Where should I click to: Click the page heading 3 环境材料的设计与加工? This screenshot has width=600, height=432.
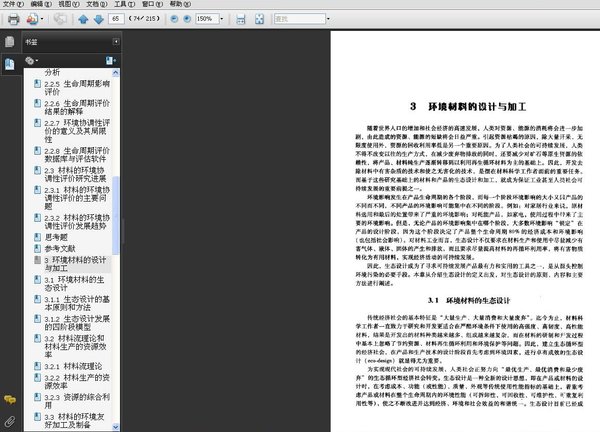(468, 107)
